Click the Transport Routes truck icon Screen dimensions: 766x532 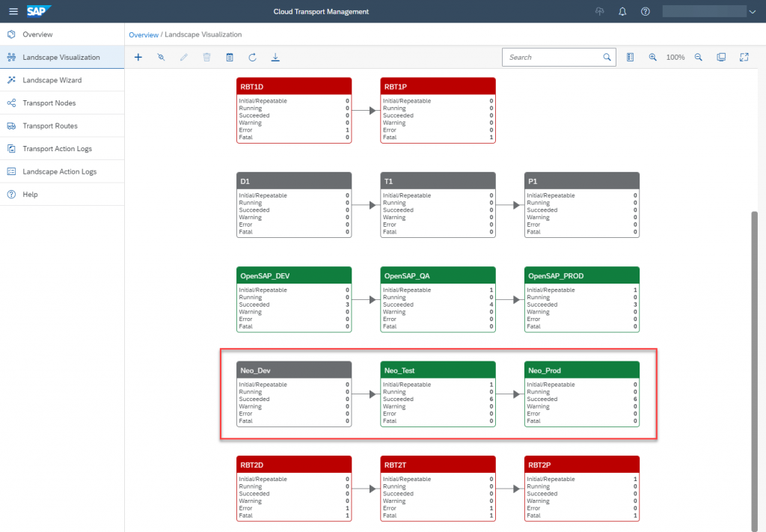coord(11,126)
